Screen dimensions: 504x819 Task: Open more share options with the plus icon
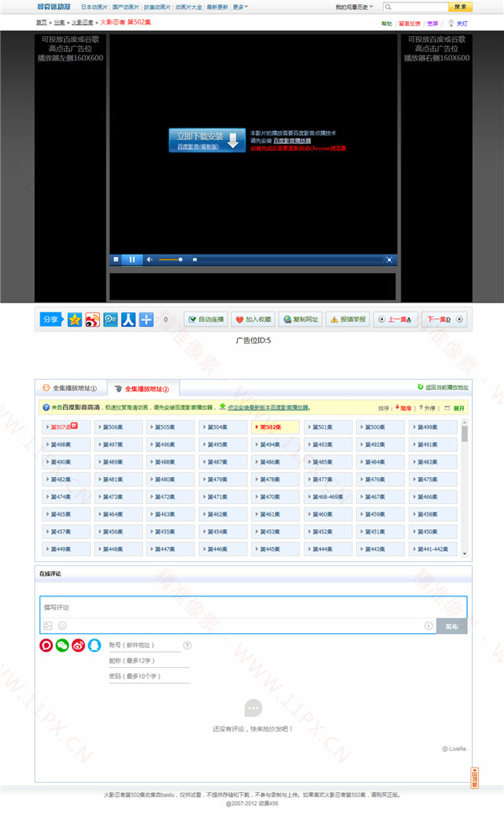coord(146,319)
